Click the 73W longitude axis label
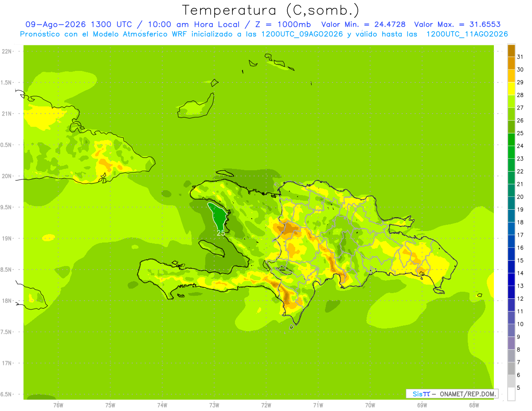Image resolution: width=532 pixels, height=411 pixels. click(x=214, y=406)
